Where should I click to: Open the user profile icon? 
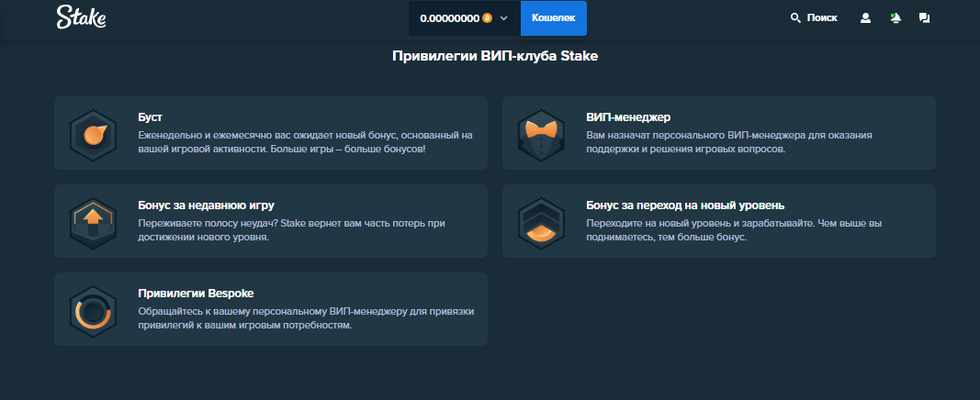click(865, 17)
